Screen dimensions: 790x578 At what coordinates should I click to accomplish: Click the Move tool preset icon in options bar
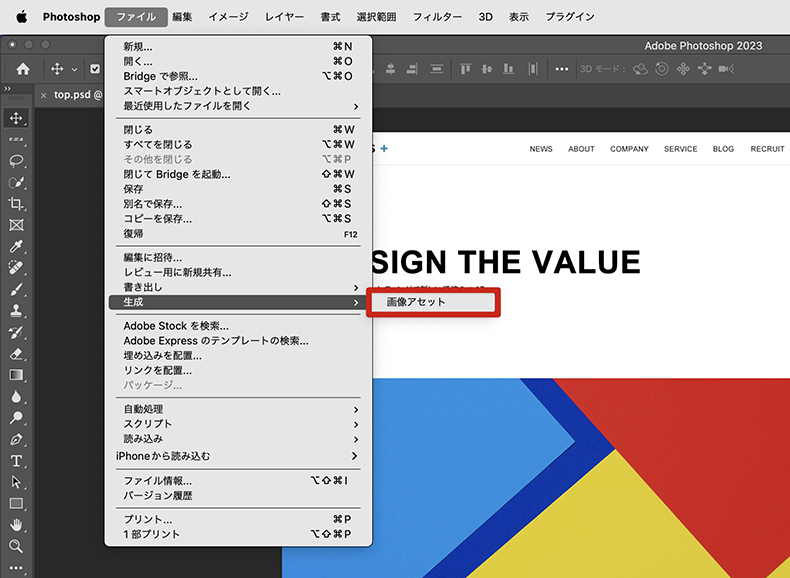(x=57, y=69)
